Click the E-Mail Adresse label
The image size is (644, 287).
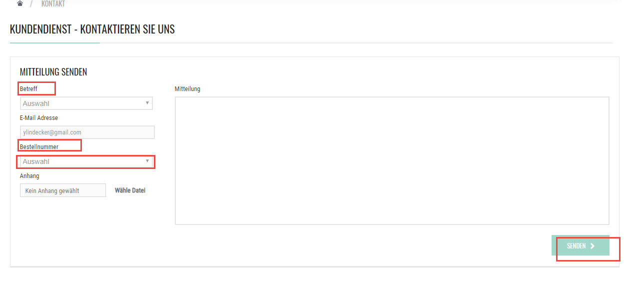[x=39, y=118]
